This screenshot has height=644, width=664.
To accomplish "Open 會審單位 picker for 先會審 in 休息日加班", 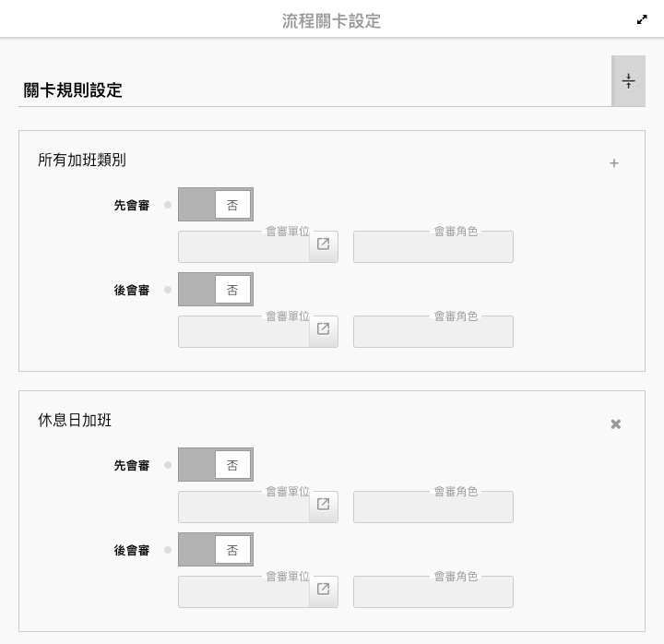I will coord(323,506).
